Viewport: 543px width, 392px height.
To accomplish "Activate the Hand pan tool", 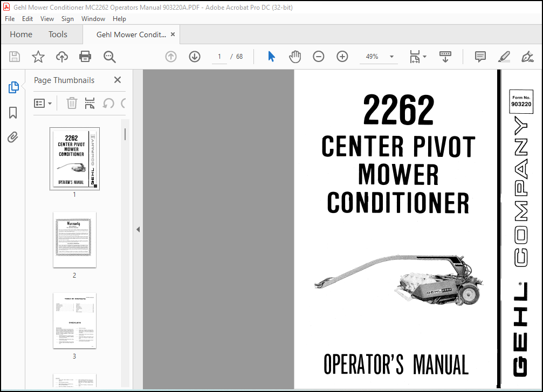I will (295, 57).
